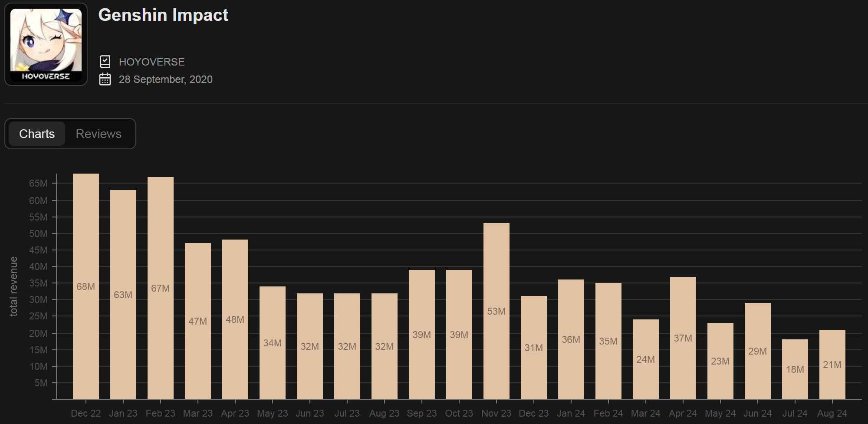The image size is (868, 424).
Task: Click the 5M y-axis tick label
Action: tap(41, 383)
